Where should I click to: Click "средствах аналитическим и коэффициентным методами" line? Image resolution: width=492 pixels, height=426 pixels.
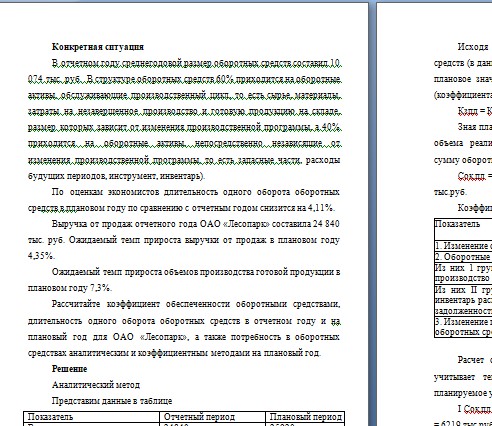coord(174,353)
